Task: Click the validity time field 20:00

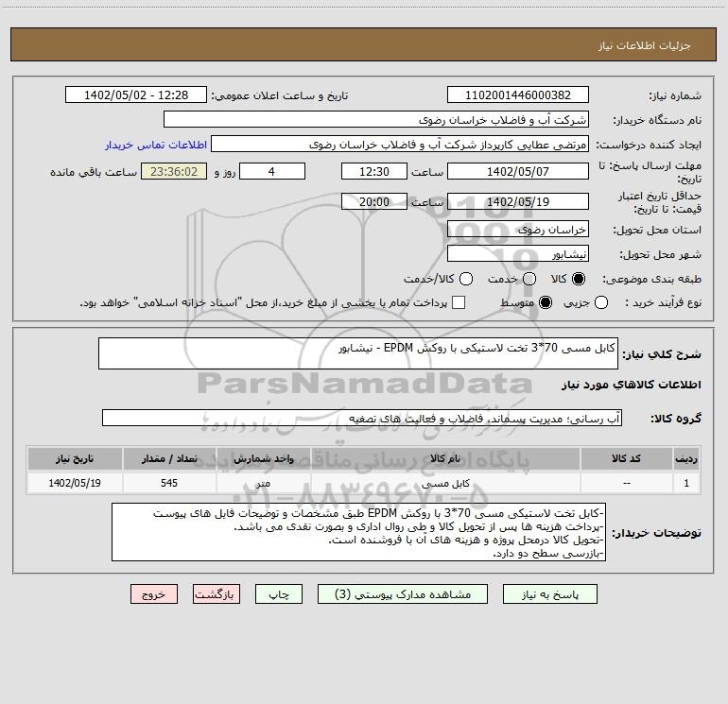Action: tap(374, 201)
